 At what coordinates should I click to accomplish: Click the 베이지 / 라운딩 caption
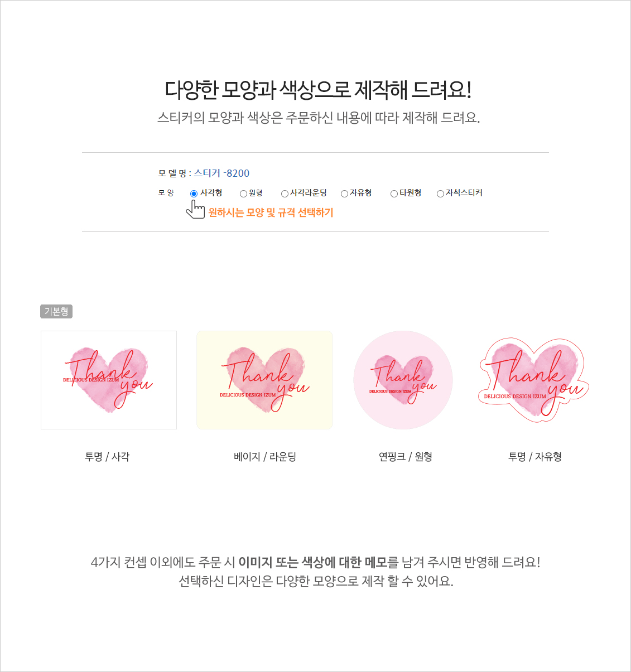(265, 457)
